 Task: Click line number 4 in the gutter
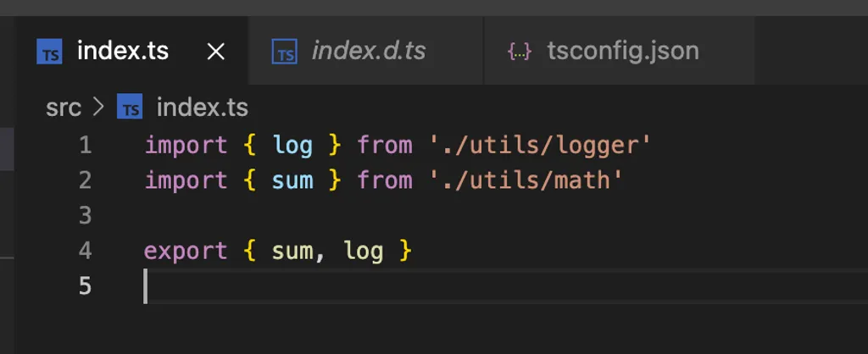coord(85,252)
